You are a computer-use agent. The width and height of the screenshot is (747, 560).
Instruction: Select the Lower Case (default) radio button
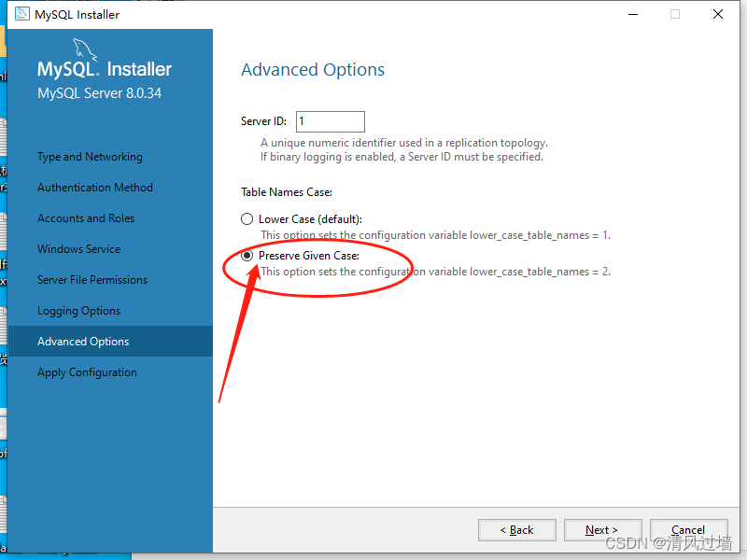[247, 219]
